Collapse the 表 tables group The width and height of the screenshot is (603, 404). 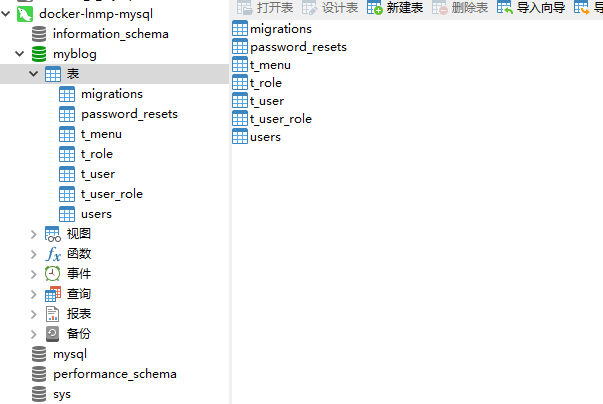(x=33, y=73)
